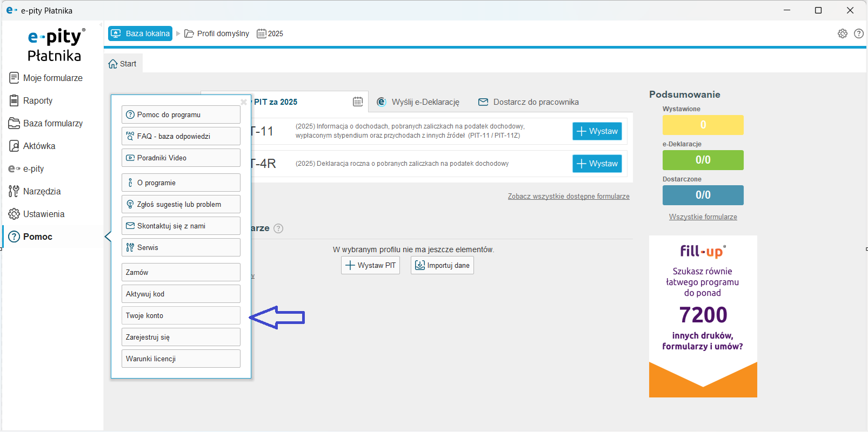
Task: Open Zobacz wszystkie dostępne formularze link
Action: click(x=568, y=197)
